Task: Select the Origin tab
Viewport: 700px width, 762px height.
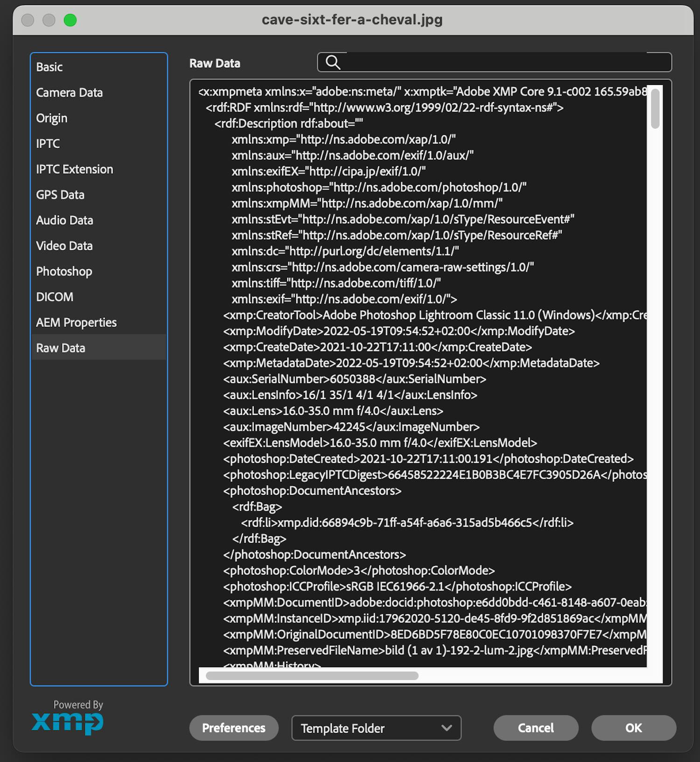Action: point(52,118)
